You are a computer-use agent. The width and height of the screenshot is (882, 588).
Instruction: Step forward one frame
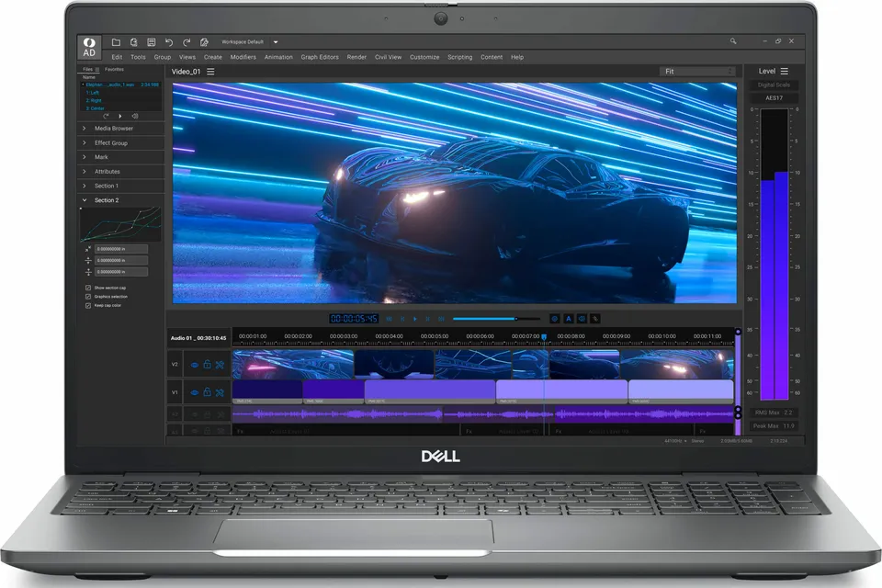click(428, 319)
